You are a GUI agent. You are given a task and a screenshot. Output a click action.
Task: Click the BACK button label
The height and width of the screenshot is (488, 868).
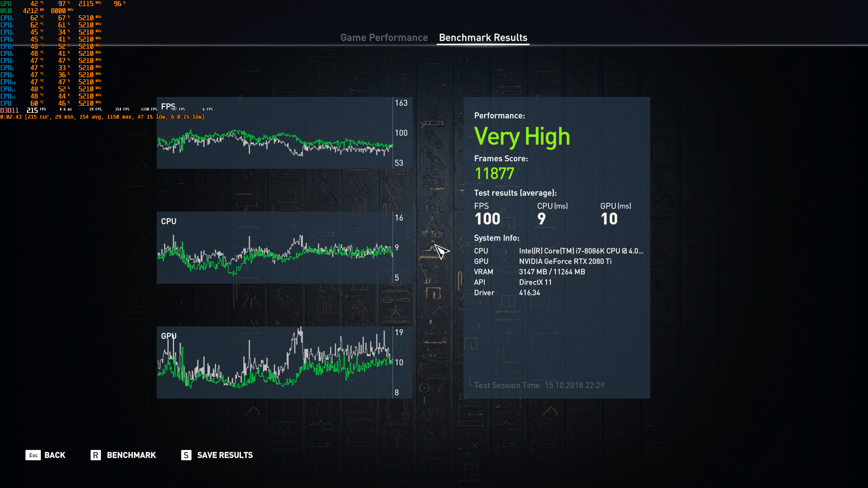pos(55,455)
